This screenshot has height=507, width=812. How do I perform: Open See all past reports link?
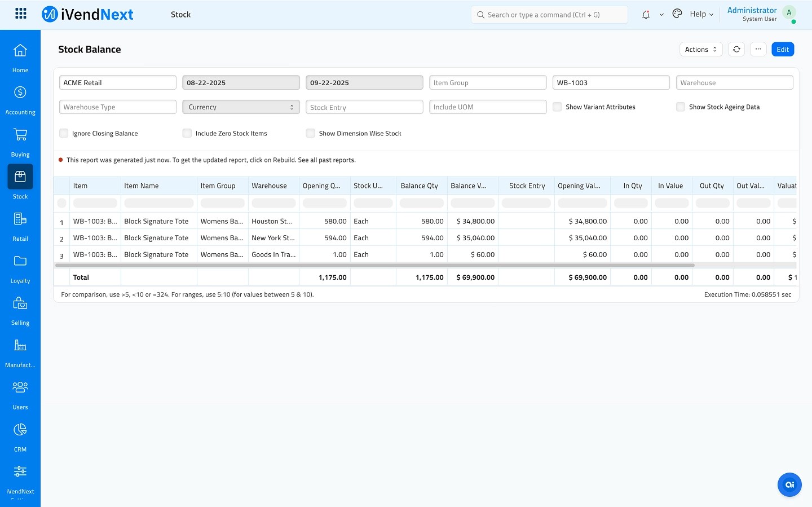(326, 160)
